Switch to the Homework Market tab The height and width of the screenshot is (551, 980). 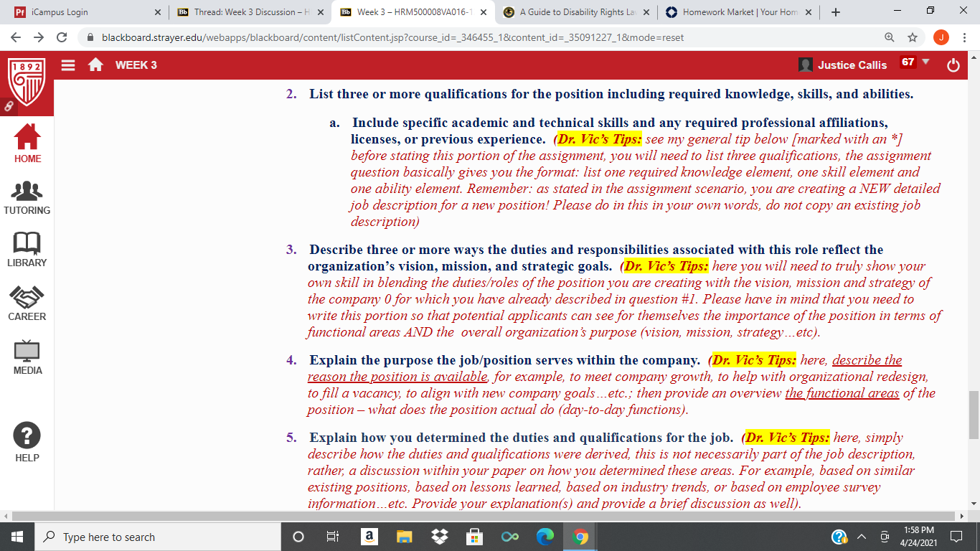coord(739,12)
